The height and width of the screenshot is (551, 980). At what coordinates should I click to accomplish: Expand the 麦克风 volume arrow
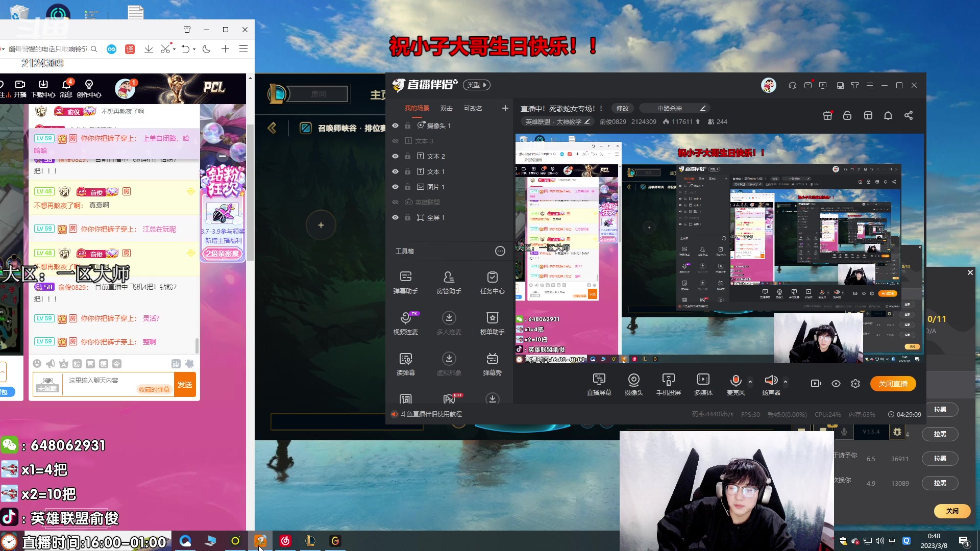750,381
